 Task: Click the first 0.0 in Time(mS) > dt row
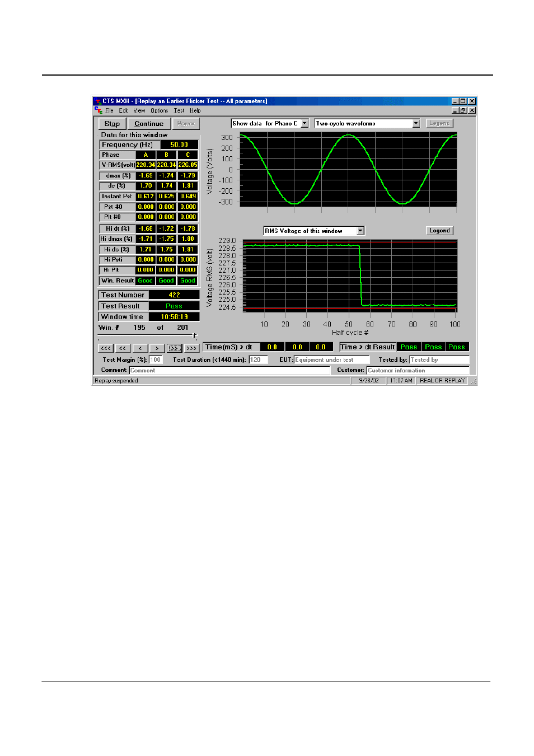[x=272, y=347]
